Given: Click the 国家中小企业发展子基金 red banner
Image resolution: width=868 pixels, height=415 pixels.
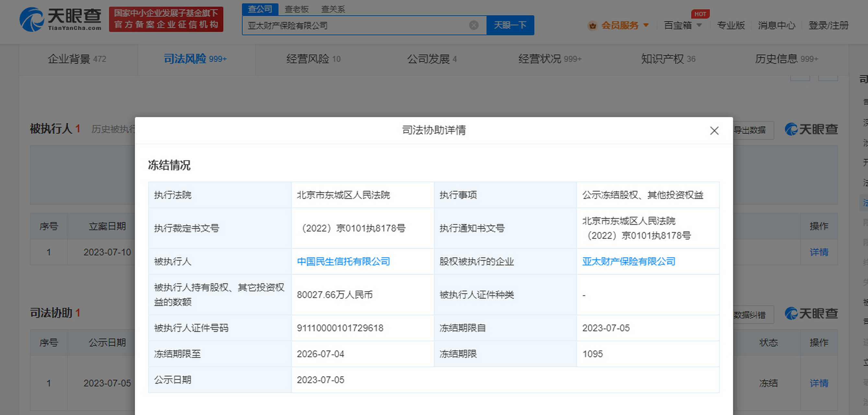Looking at the screenshot, I should (x=166, y=19).
